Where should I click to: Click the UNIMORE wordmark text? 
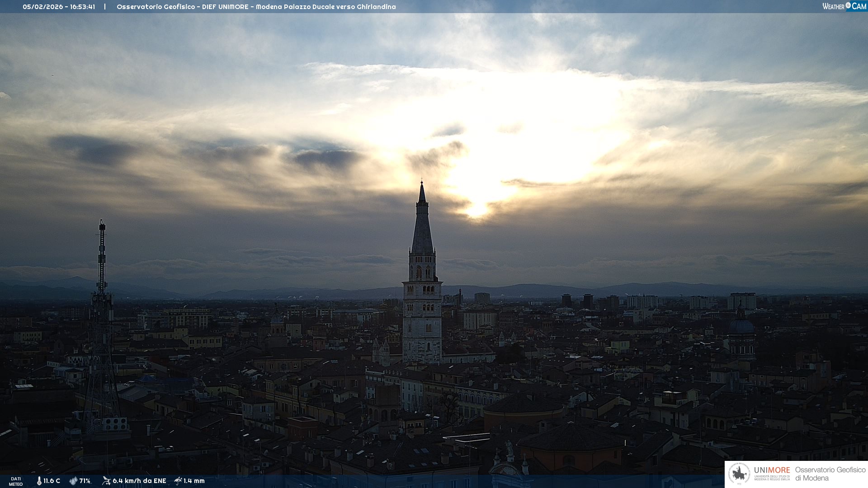pos(772,470)
